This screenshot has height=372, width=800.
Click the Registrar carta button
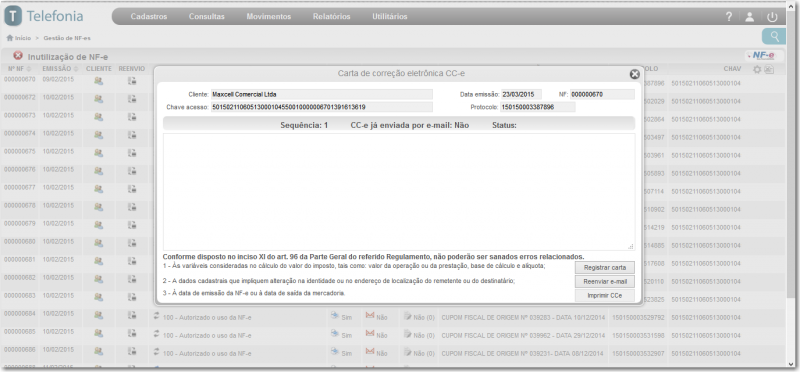click(605, 267)
